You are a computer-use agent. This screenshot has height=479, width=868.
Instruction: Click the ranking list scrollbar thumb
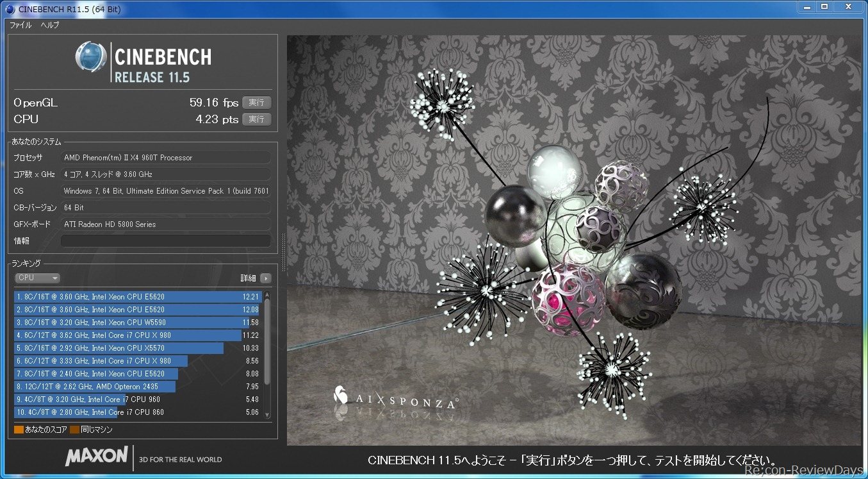click(x=267, y=341)
